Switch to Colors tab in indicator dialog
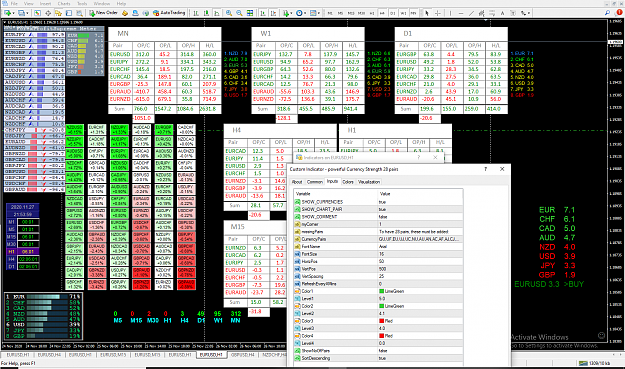This screenshot has height=369, width=625. (x=348, y=182)
